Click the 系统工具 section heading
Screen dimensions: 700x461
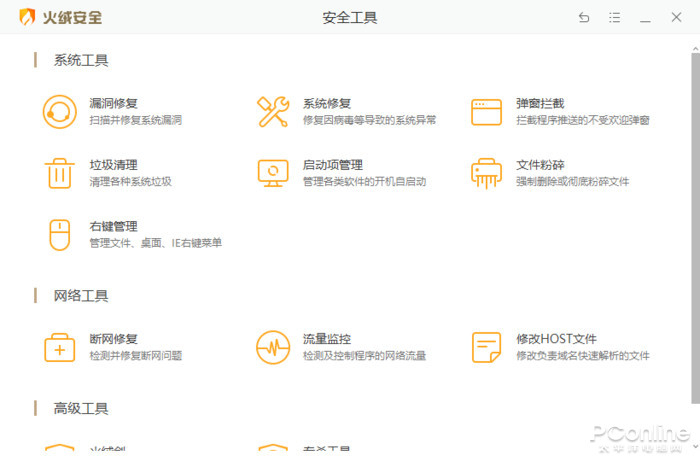[x=81, y=60]
